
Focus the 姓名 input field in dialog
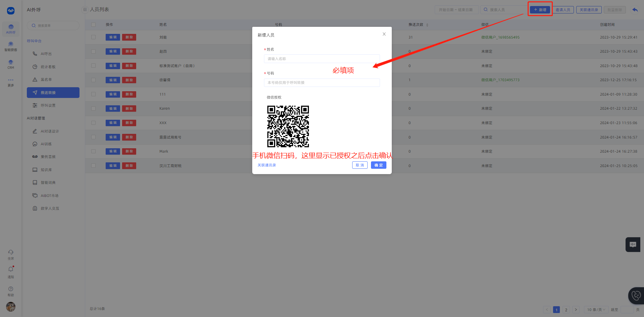[x=322, y=59]
